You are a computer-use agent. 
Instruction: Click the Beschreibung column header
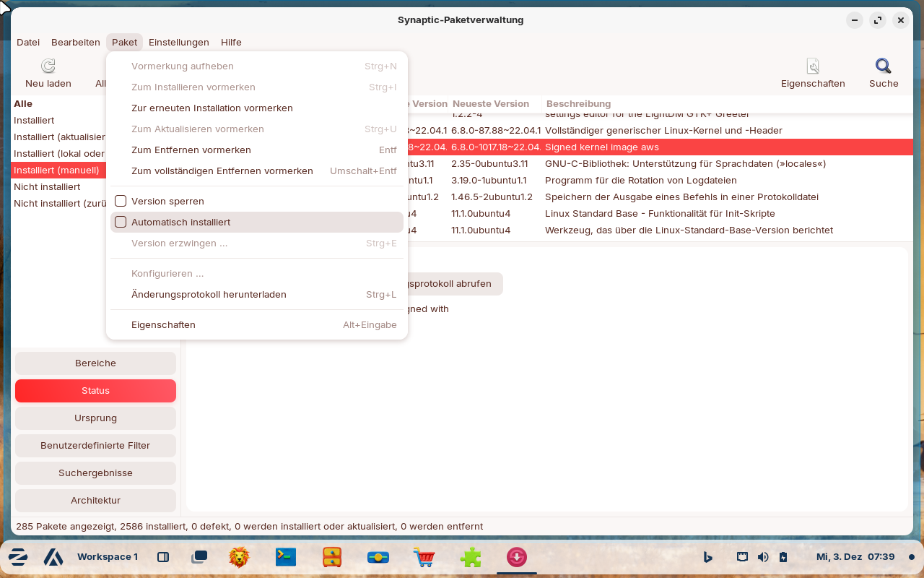(578, 104)
